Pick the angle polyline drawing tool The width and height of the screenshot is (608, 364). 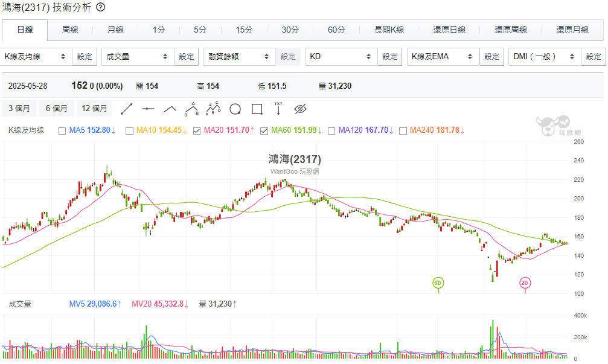[170, 109]
